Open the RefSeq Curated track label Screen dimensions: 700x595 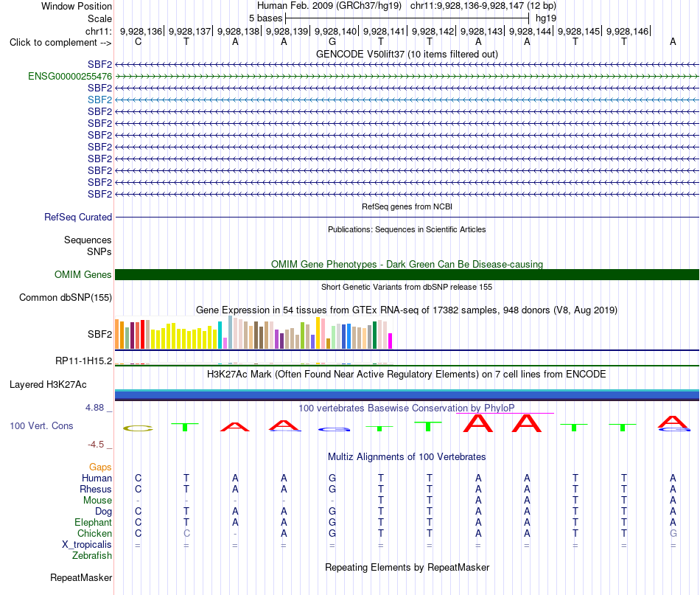pos(78,217)
